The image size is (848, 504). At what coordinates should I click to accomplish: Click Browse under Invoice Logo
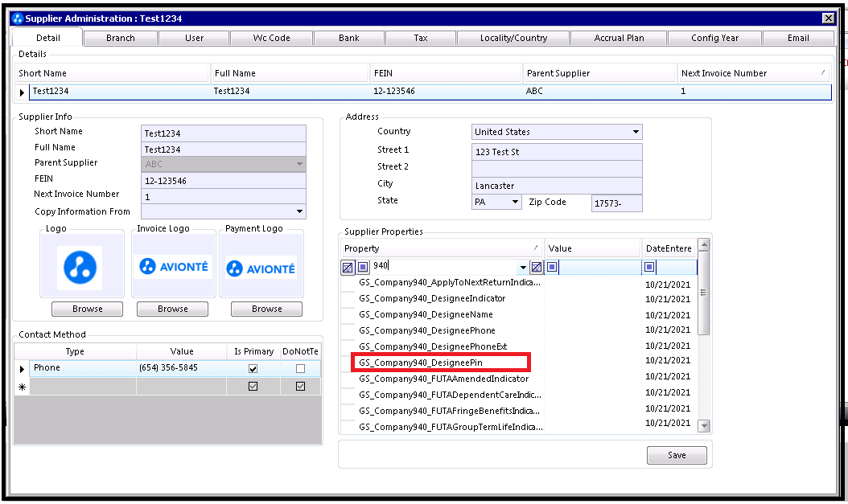(x=172, y=309)
